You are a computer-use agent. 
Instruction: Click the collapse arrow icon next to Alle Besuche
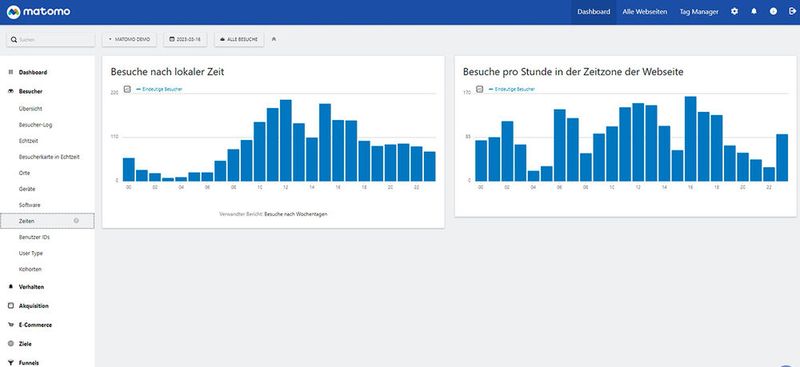[274, 39]
